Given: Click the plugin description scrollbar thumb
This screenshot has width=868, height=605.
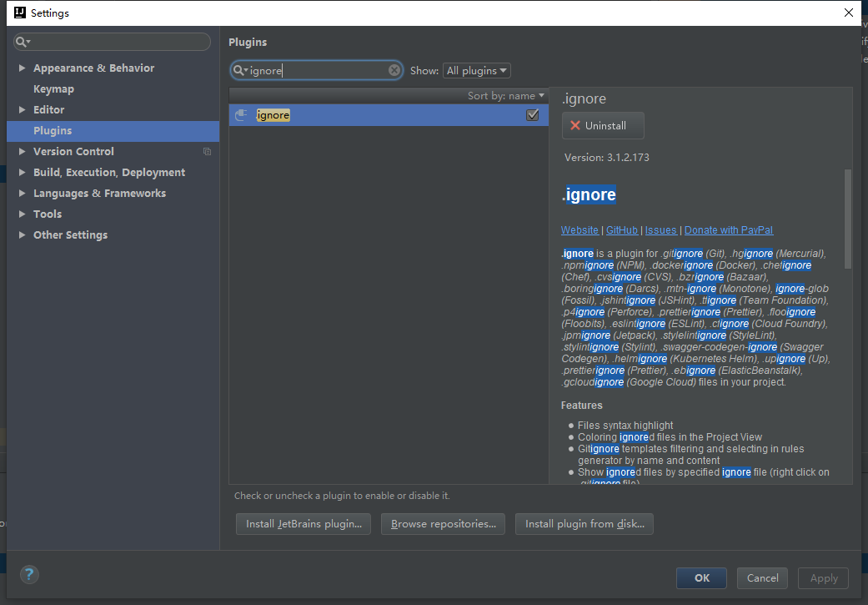Looking at the screenshot, I should (847, 219).
